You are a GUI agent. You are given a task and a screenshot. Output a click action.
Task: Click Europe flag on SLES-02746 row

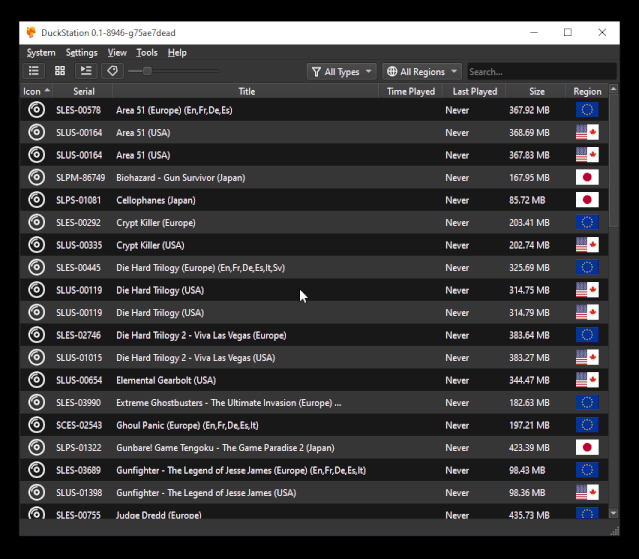click(587, 335)
